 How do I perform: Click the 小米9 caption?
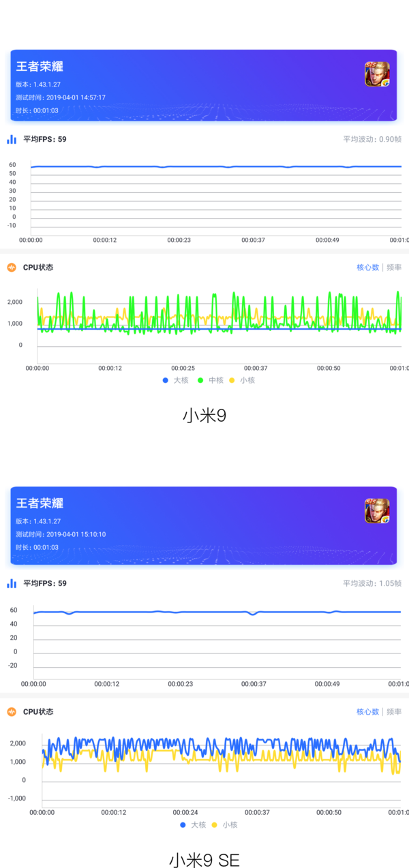coord(204,416)
